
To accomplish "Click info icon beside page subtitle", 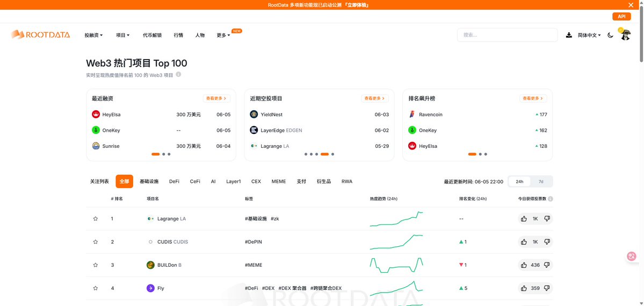I will tap(178, 75).
